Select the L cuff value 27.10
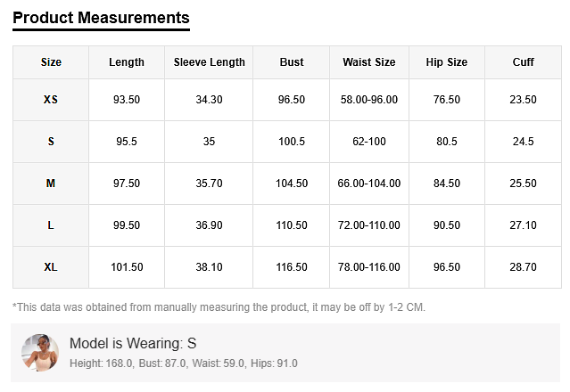Screen dimensions: 570x392 click(523, 225)
